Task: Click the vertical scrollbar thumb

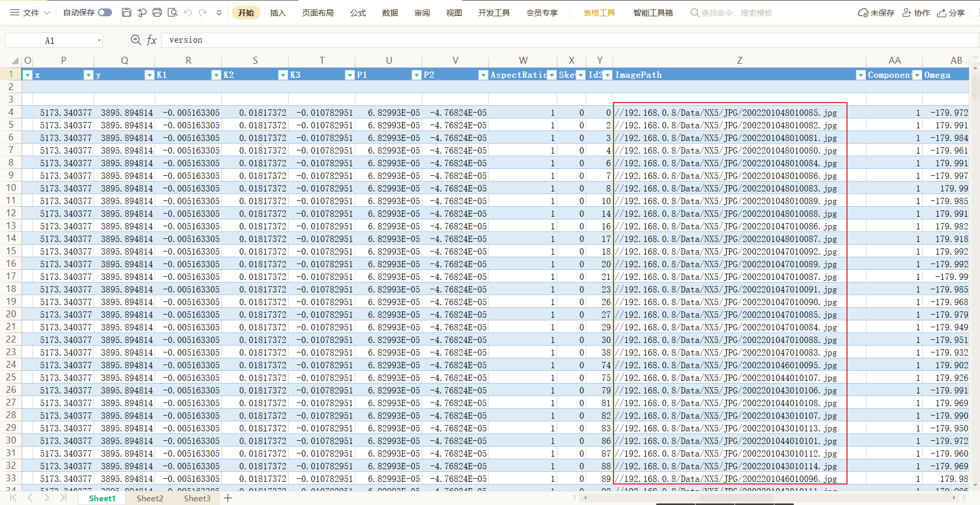Action: [x=975, y=87]
